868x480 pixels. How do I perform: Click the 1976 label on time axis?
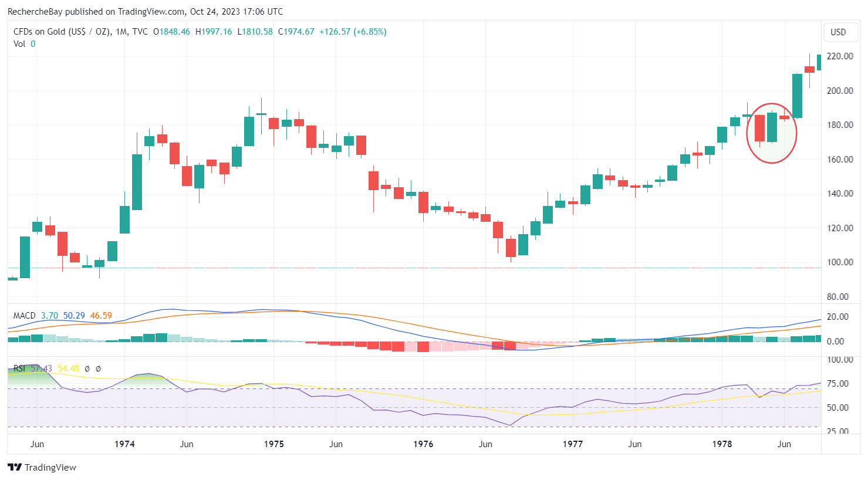(423, 444)
